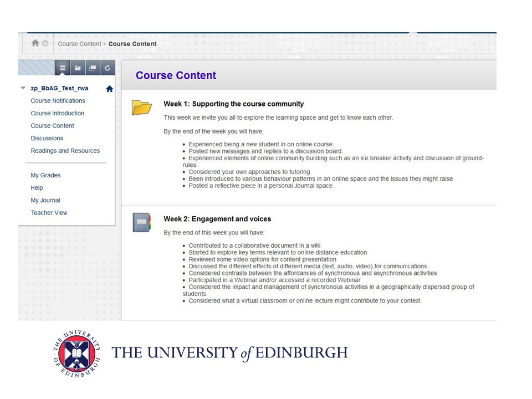Open the Help link in the sidebar
This screenshot has height=399, width=532.
37,188
